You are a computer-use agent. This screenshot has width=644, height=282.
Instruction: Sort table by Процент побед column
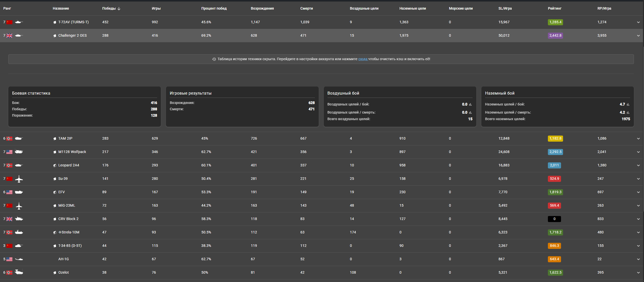click(214, 8)
